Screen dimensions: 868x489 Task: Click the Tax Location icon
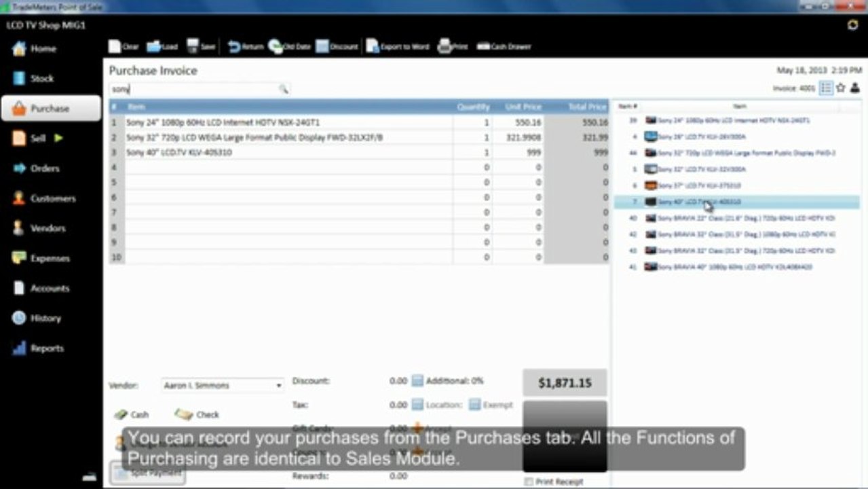click(x=417, y=405)
